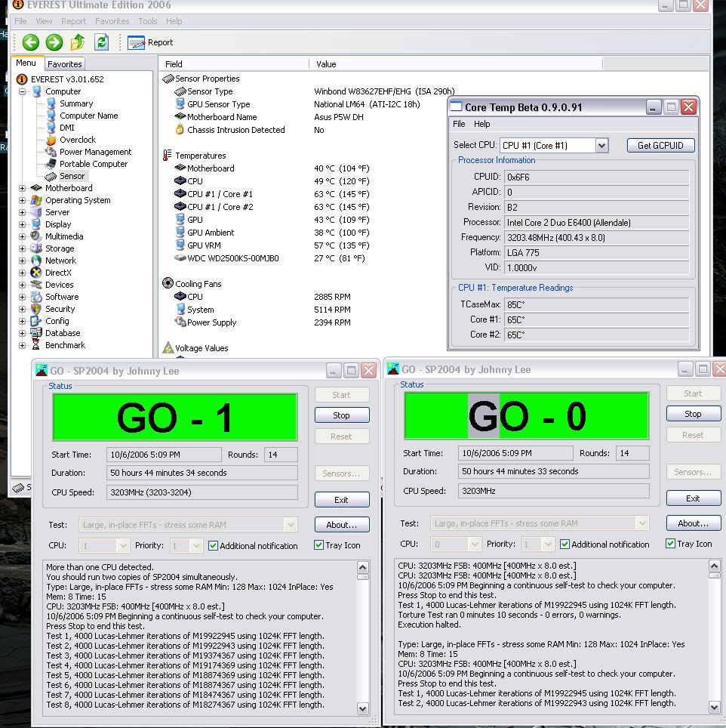Click the Get GCPUID button
This screenshot has height=728, width=726.
click(660, 145)
